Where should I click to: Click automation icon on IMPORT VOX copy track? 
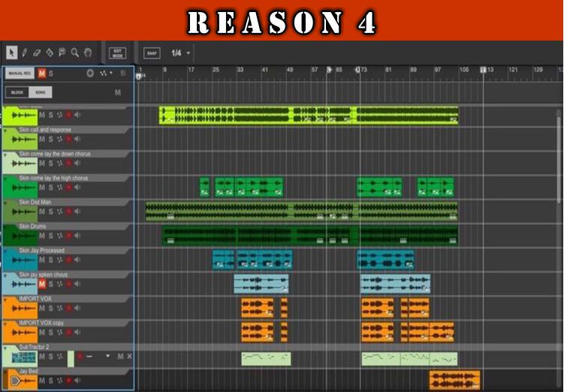pyautogui.click(x=60, y=333)
